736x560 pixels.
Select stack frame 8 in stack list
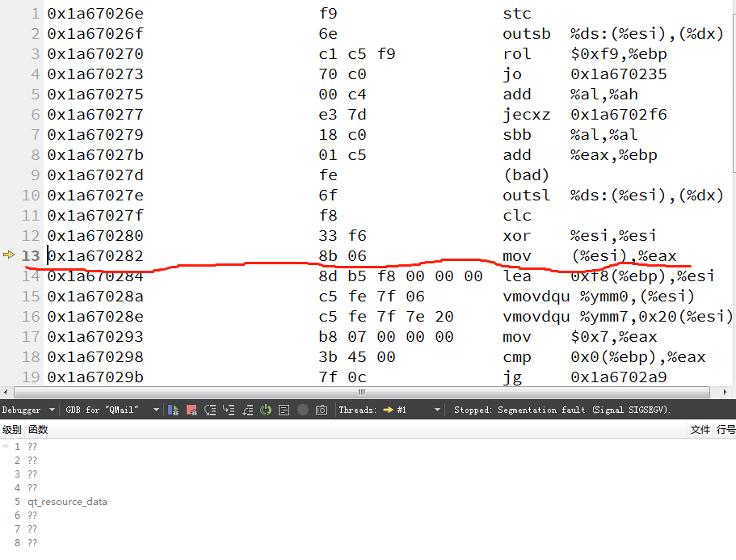coord(368,543)
